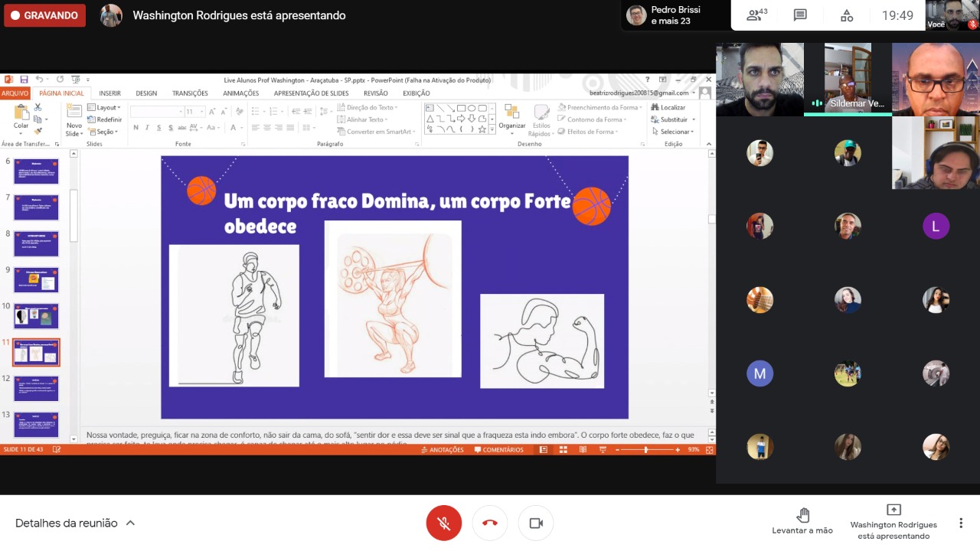Screen dimensions: 980x551
Task: Raise hand with Levantar a mão
Action: pos(802,521)
